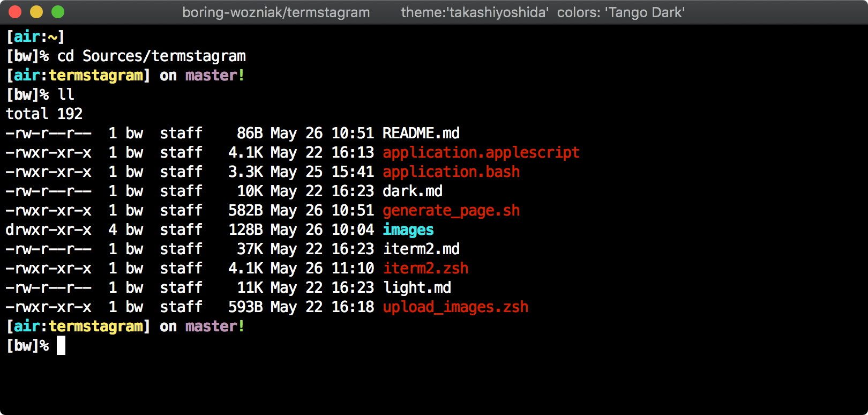This screenshot has width=868, height=415.
Task: Click the 'll' command after the prompt
Action: tap(66, 94)
